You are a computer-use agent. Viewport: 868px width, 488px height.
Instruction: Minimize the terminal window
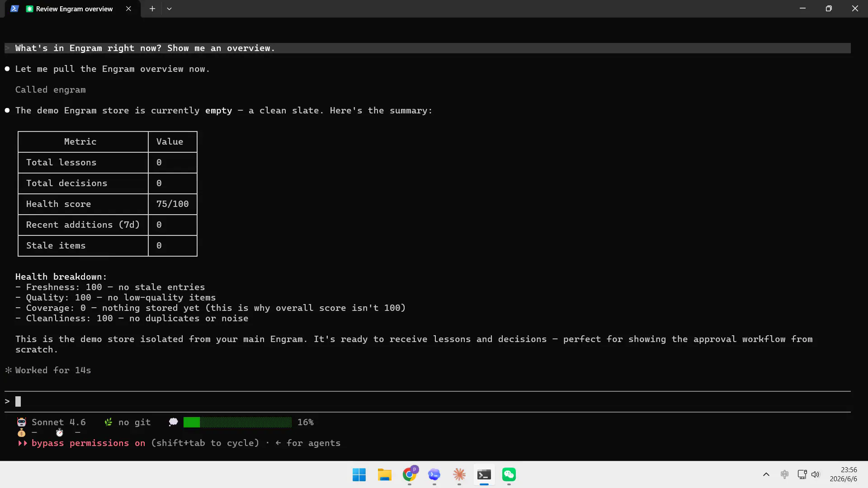[803, 9]
